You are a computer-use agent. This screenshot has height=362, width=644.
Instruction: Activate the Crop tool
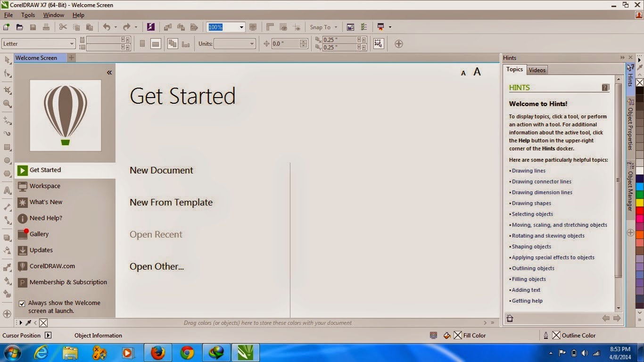(x=7, y=90)
